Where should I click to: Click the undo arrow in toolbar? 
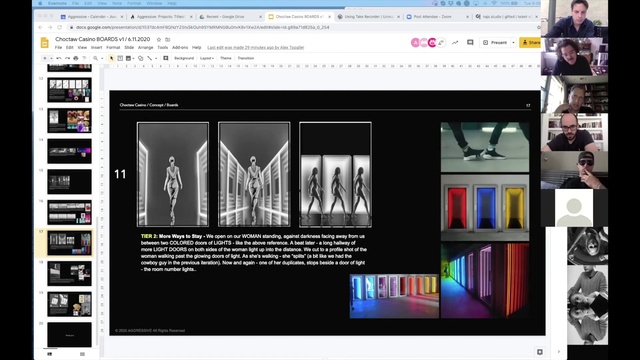click(x=59, y=58)
